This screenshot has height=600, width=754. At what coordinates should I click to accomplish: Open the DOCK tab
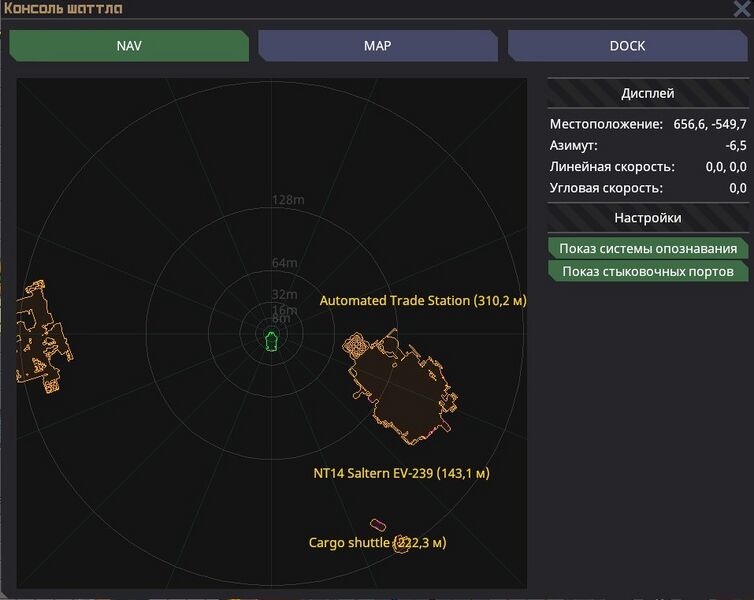627,46
